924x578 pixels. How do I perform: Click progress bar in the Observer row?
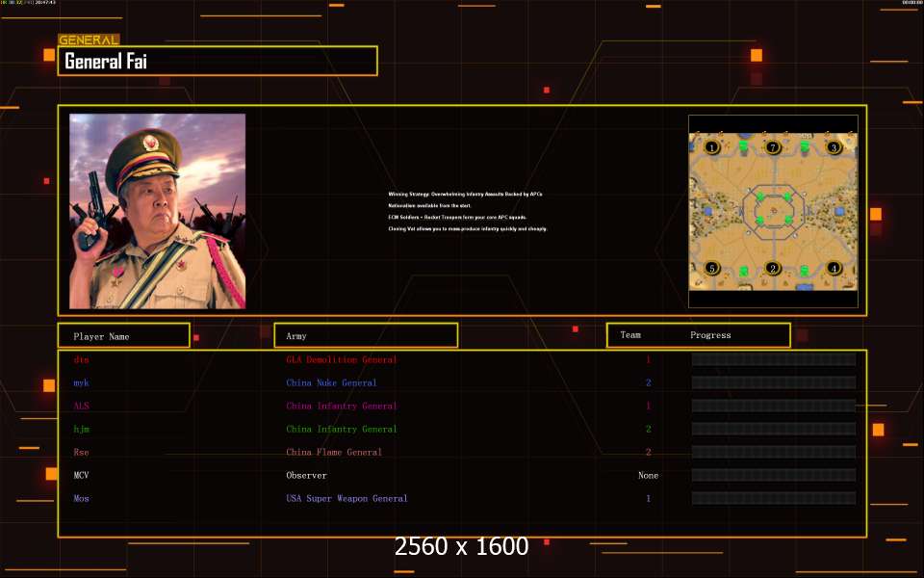[x=774, y=475]
